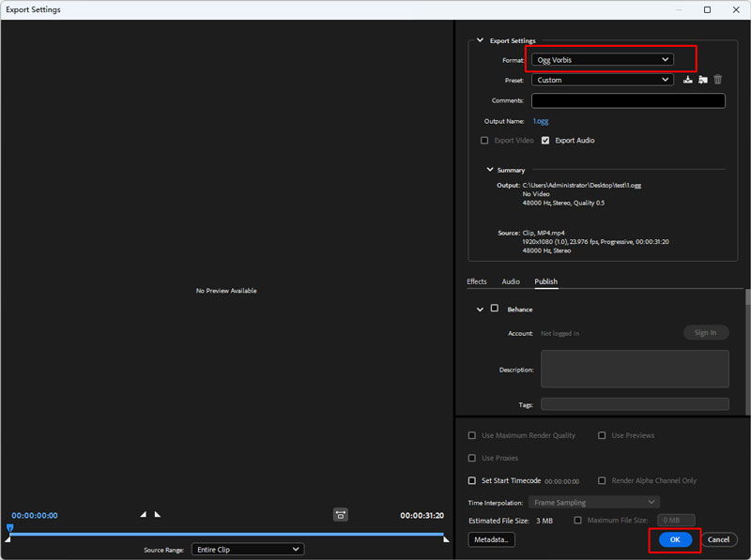Screen dimensions: 751x560
Task: Click the aspect ratio correction icon
Action: click(x=340, y=514)
